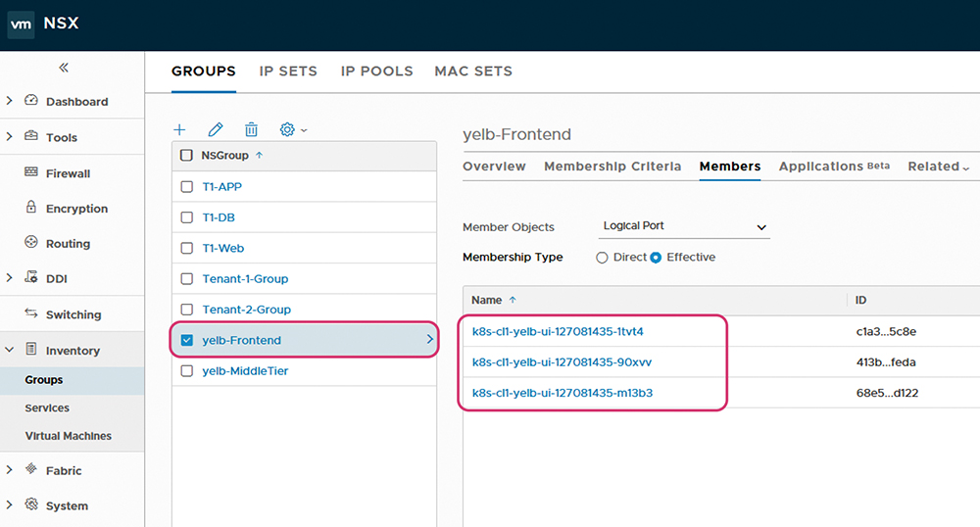The width and height of the screenshot is (980, 527).
Task: Sort members by Name column arrow
Action: (513, 301)
